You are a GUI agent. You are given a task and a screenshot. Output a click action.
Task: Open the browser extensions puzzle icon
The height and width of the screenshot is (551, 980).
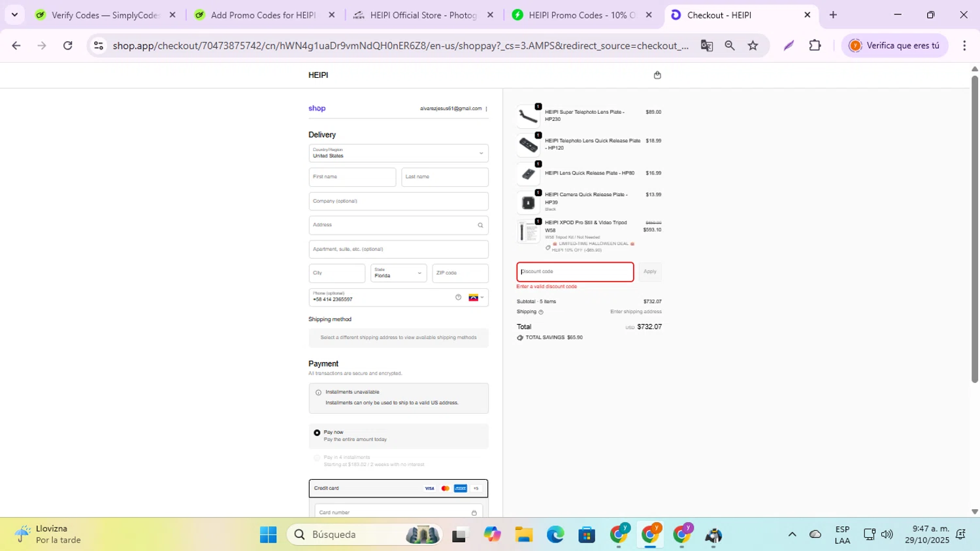click(815, 45)
